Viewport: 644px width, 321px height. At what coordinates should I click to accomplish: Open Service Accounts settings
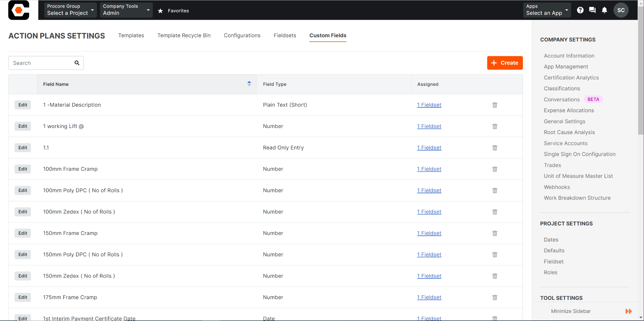(565, 143)
